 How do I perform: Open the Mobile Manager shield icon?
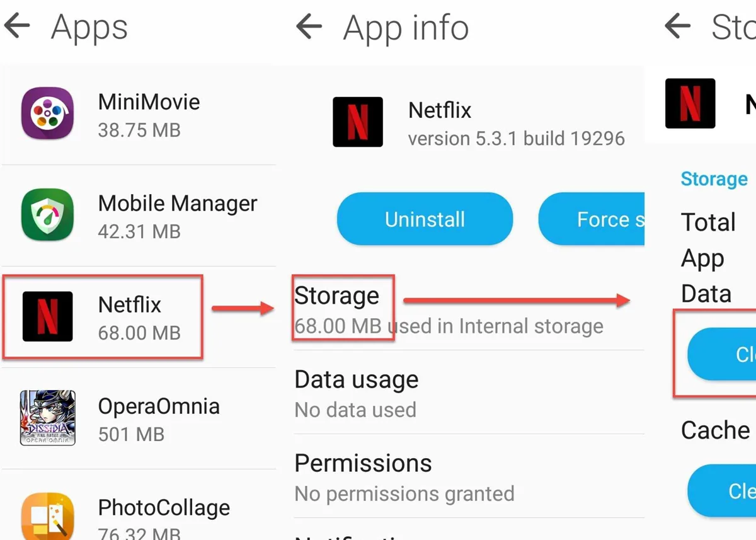point(47,215)
